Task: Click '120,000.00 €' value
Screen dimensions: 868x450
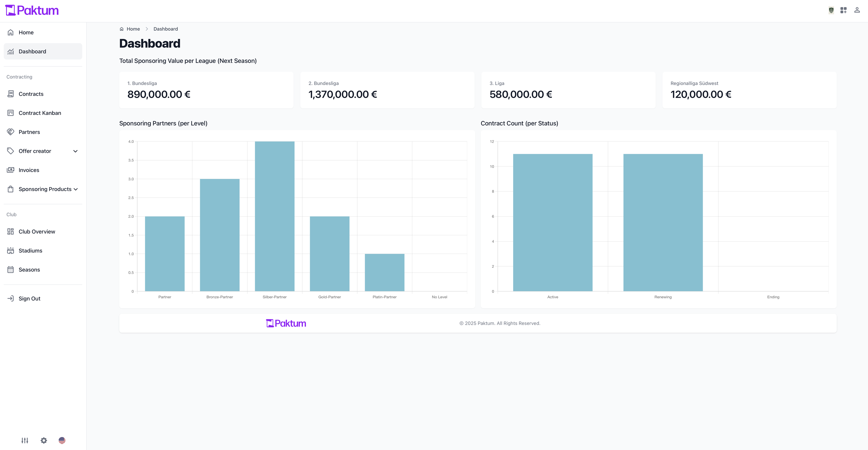Action: click(x=701, y=95)
